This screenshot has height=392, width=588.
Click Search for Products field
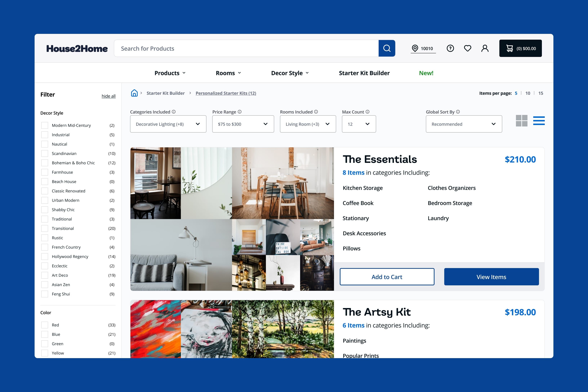(246, 48)
